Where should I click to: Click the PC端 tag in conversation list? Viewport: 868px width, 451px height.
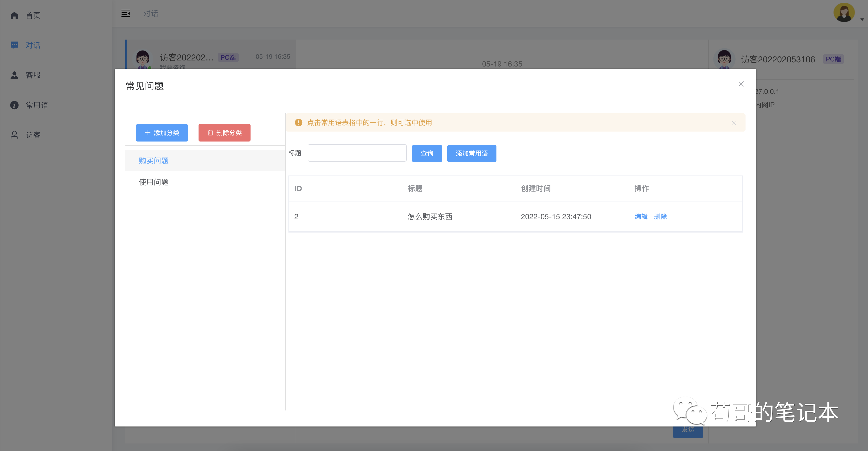click(x=228, y=58)
